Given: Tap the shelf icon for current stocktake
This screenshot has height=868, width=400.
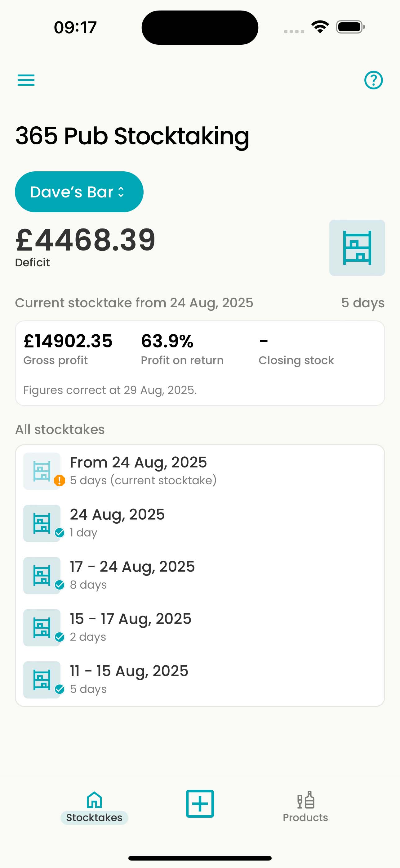Looking at the screenshot, I should click(x=42, y=470).
